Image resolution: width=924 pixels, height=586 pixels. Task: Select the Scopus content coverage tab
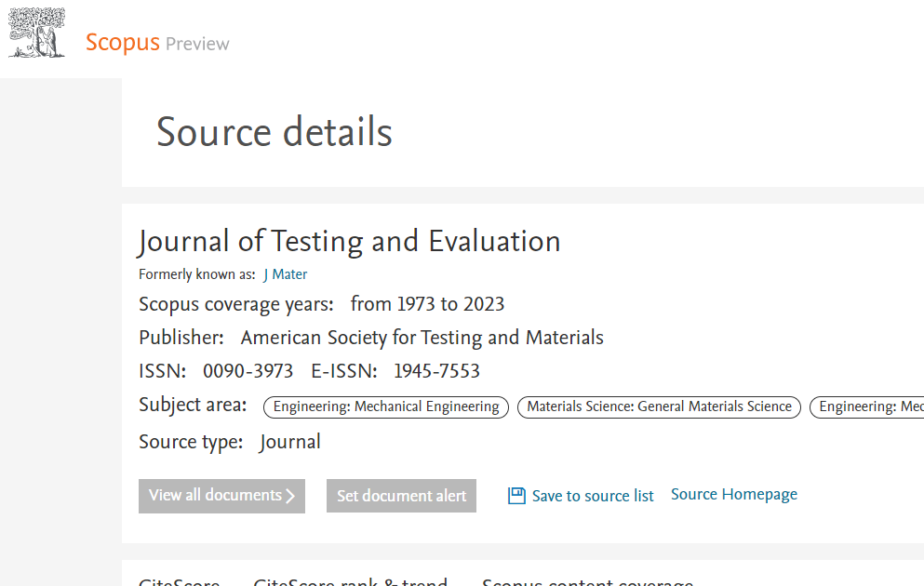coord(587,581)
